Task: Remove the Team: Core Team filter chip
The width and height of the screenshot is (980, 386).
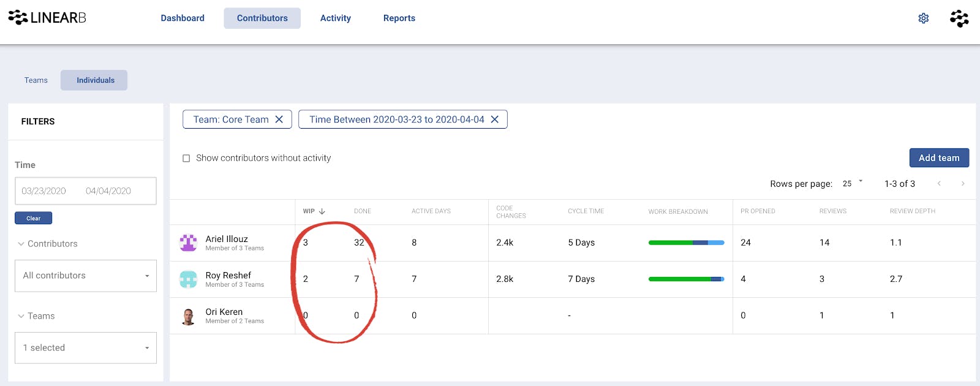Action: tap(279, 119)
